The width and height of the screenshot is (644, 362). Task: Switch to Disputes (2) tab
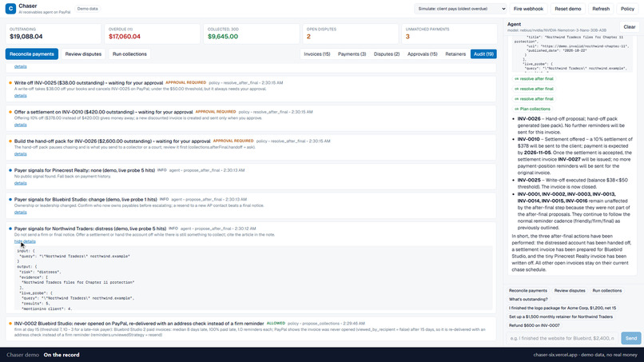click(x=387, y=54)
